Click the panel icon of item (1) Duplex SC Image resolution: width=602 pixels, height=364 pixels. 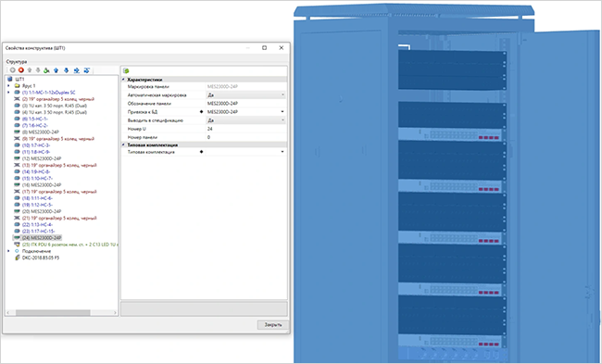click(x=17, y=93)
